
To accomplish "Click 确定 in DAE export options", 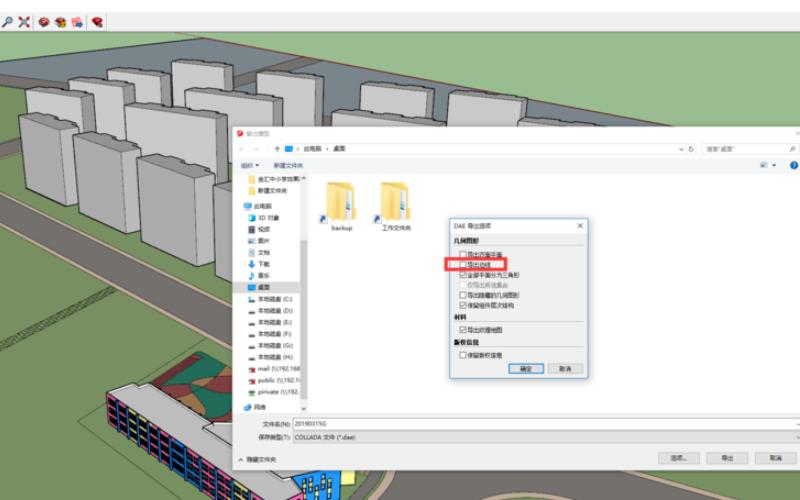I will tap(526, 368).
